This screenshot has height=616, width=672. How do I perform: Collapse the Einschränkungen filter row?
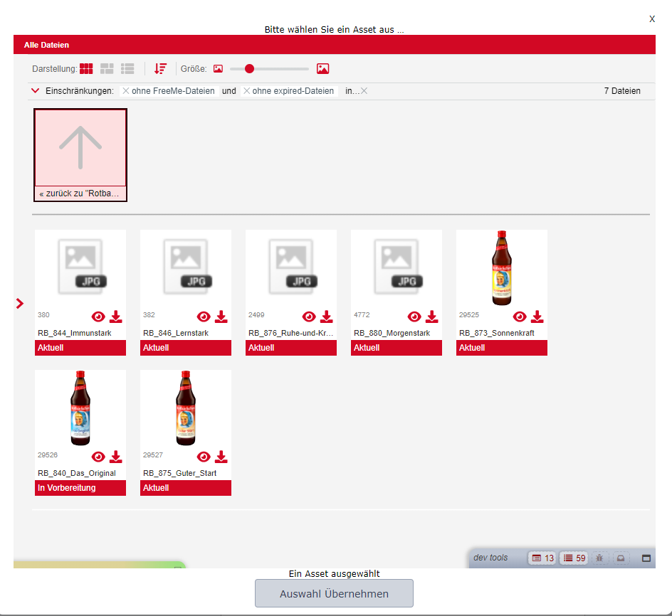point(35,90)
